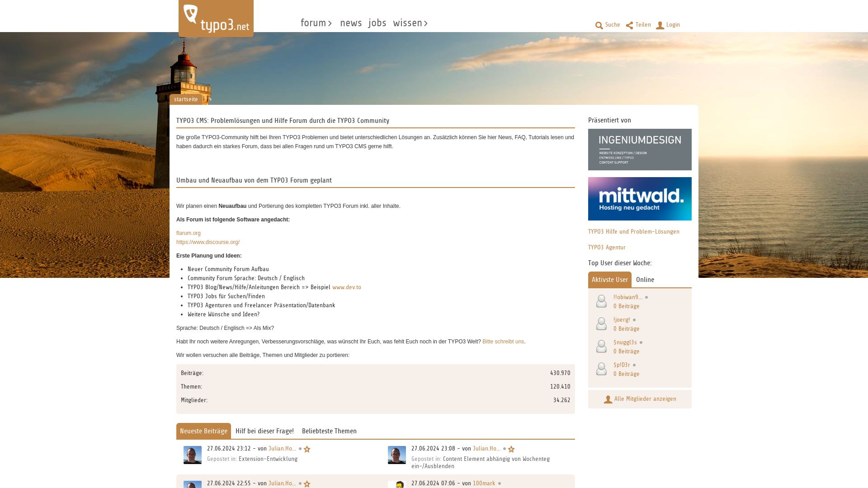Viewport: 868px width, 488px height.
Task: Switch to the Online tab
Action: coord(645,280)
